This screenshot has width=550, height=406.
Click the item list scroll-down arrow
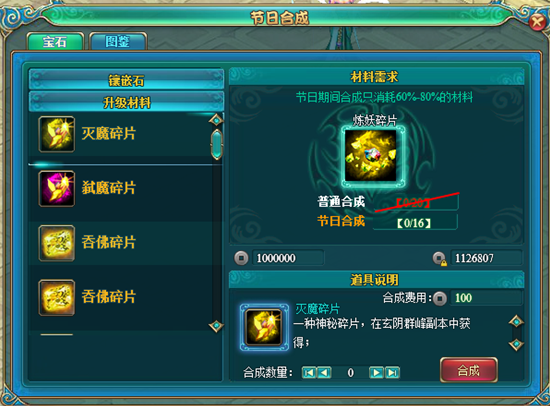(216, 326)
